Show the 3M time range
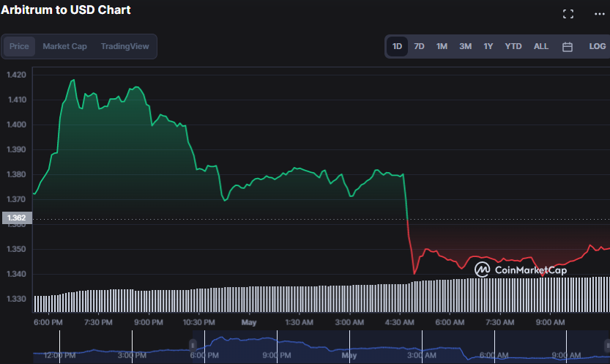610x364 pixels. click(465, 46)
